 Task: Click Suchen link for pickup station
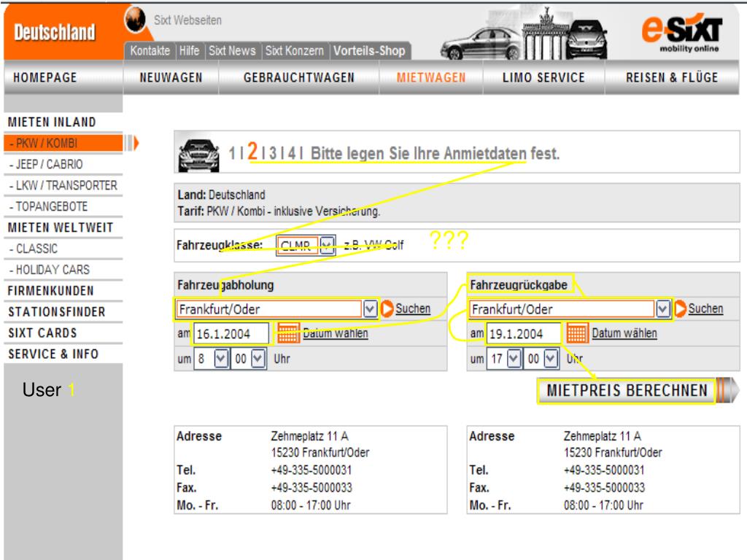point(413,308)
